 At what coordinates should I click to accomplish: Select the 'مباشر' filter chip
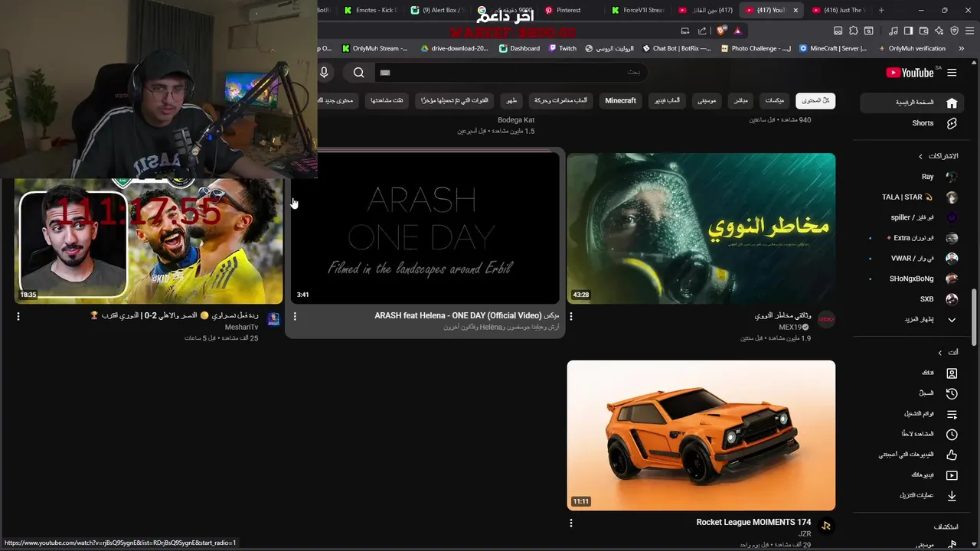click(x=741, y=101)
